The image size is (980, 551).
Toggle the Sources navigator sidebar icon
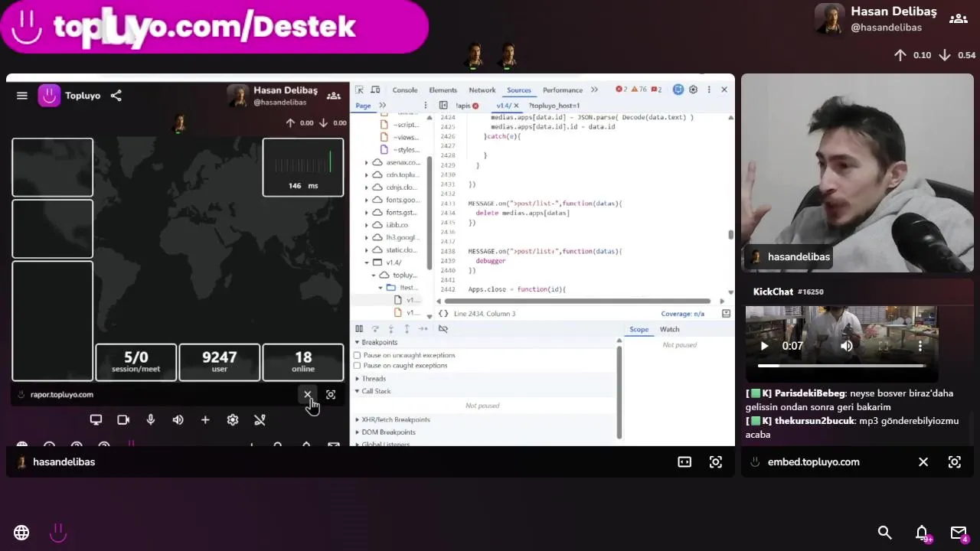(x=443, y=106)
